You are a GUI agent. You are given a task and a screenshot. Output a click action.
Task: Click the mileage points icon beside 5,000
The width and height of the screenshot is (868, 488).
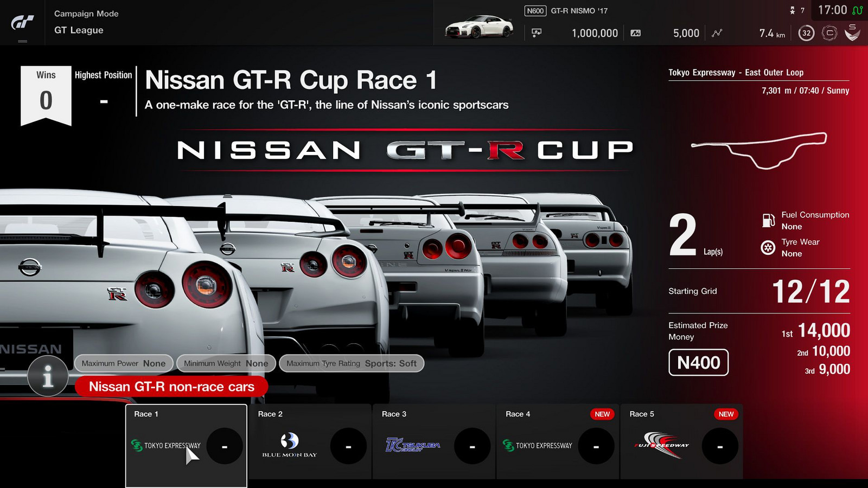635,33
